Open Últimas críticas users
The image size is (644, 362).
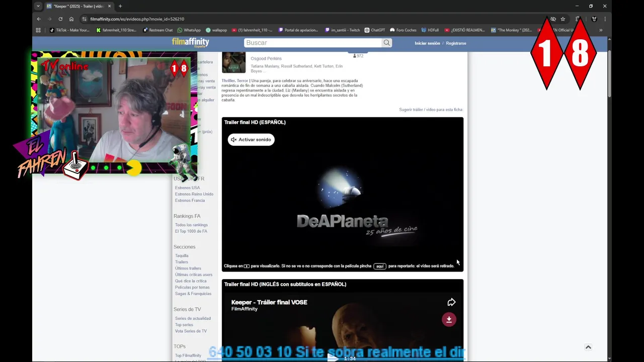(x=194, y=275)
